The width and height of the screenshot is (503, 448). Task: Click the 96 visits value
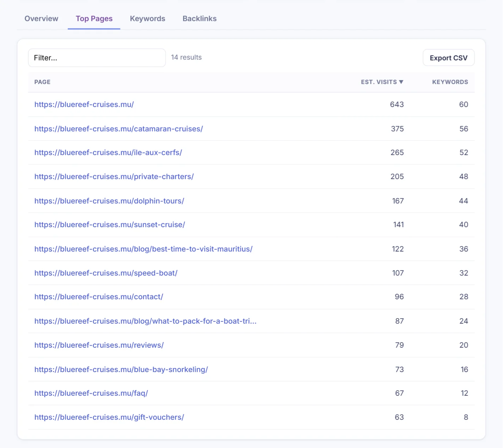(399, 297)
